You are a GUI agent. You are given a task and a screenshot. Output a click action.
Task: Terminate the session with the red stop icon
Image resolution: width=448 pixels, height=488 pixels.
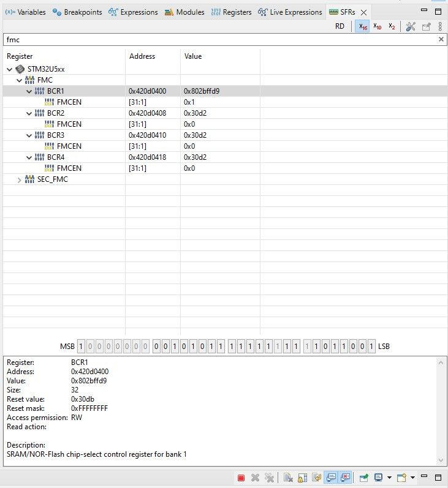coord(241,478)
